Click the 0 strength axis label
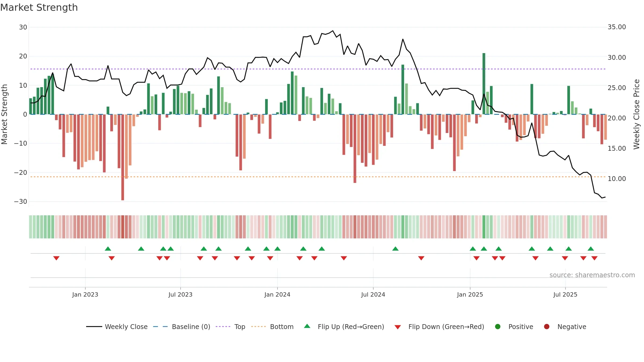Screen dimensions: 644x362 coord(25,114)
